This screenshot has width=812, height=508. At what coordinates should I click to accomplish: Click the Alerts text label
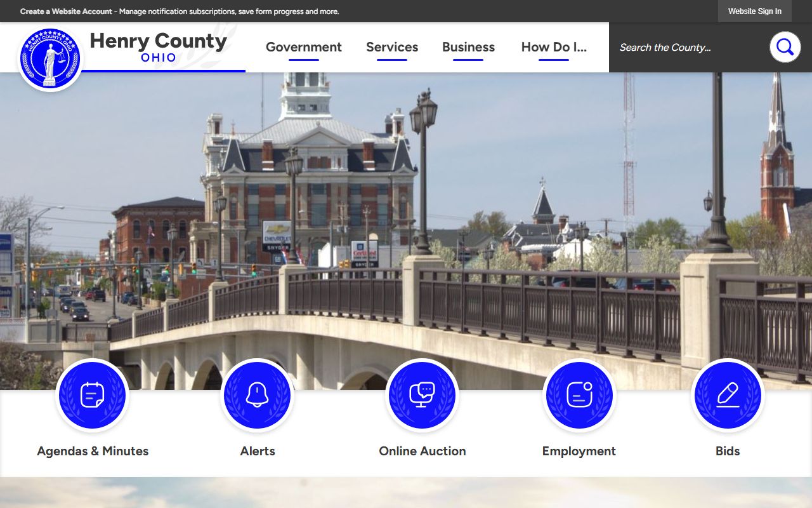258,451
